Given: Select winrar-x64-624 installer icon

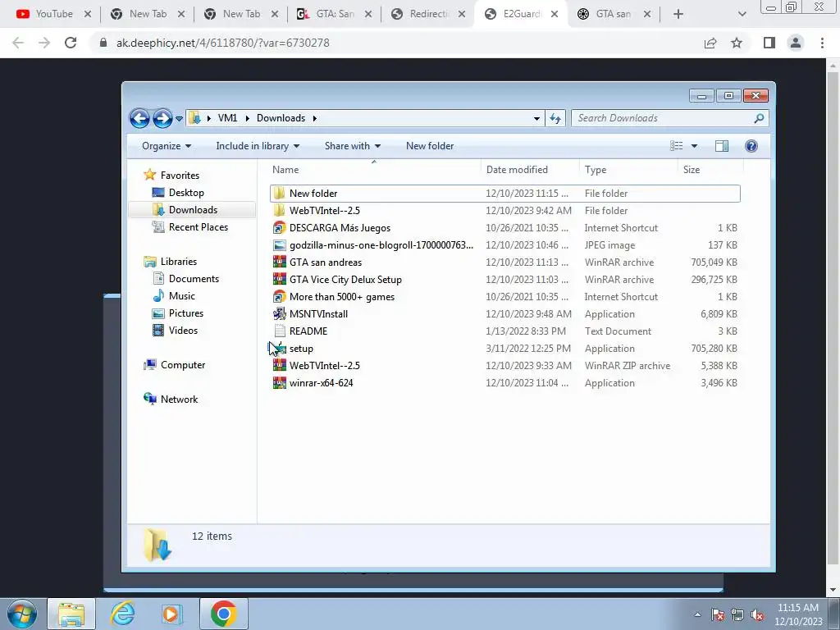Looking at the screenshot, I should click(279, 383).
